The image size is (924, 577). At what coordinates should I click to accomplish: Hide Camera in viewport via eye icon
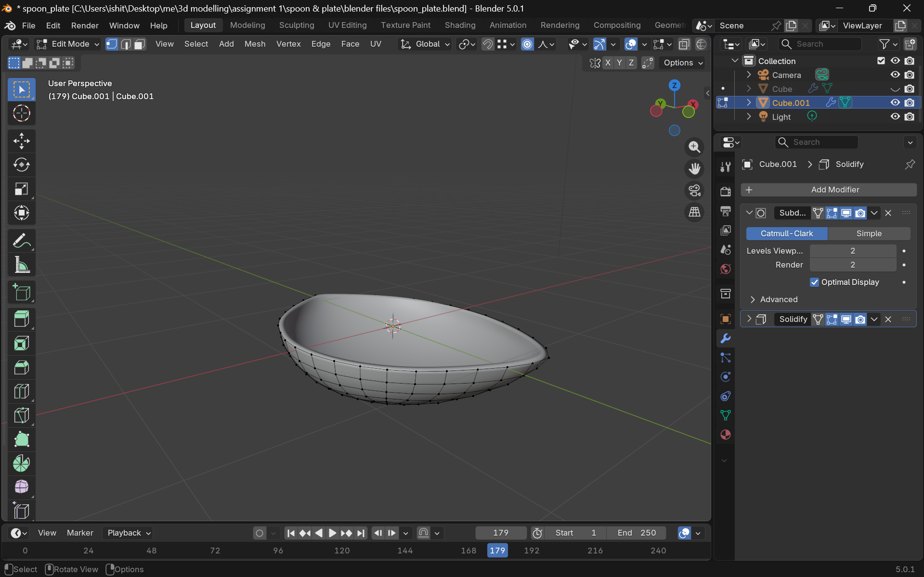(895, 75)
